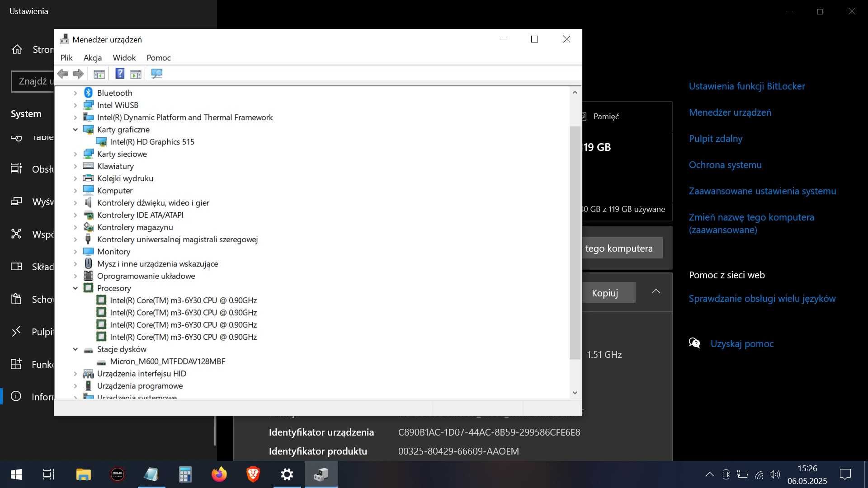This screenshot has height=488, width=868.
Task: Expand the Urządzenia programowe category
Action: coord(75,386)
